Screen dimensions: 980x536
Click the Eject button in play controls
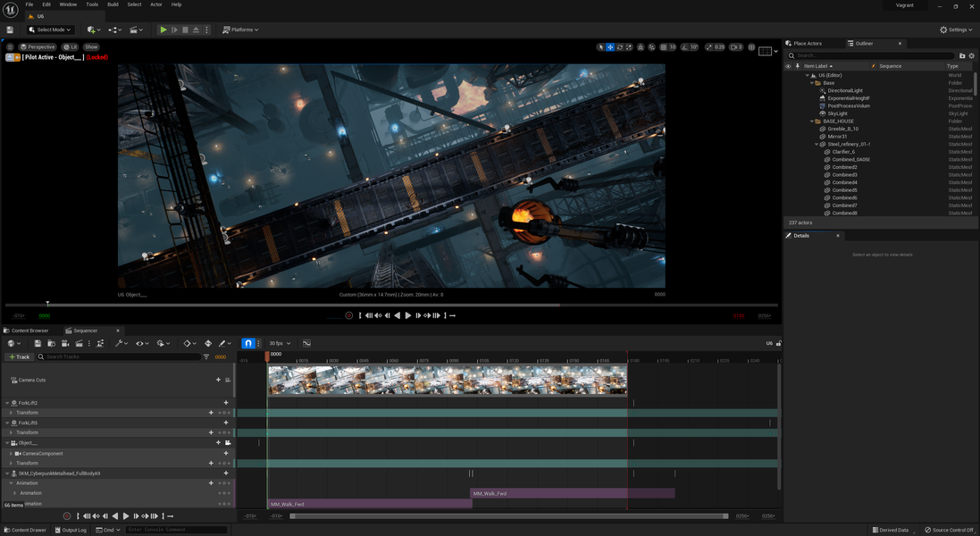[x=196, y=29]
